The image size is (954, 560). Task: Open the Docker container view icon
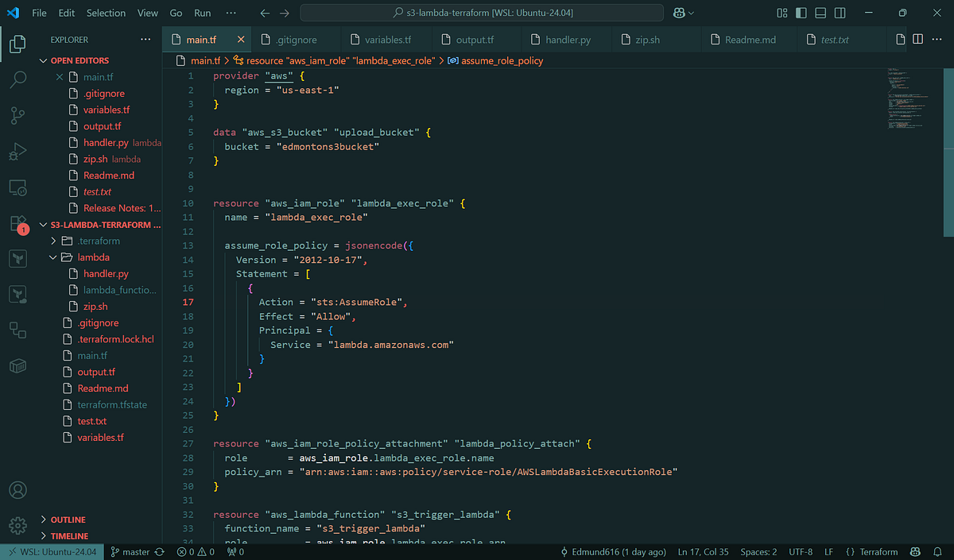coord(17,365)
